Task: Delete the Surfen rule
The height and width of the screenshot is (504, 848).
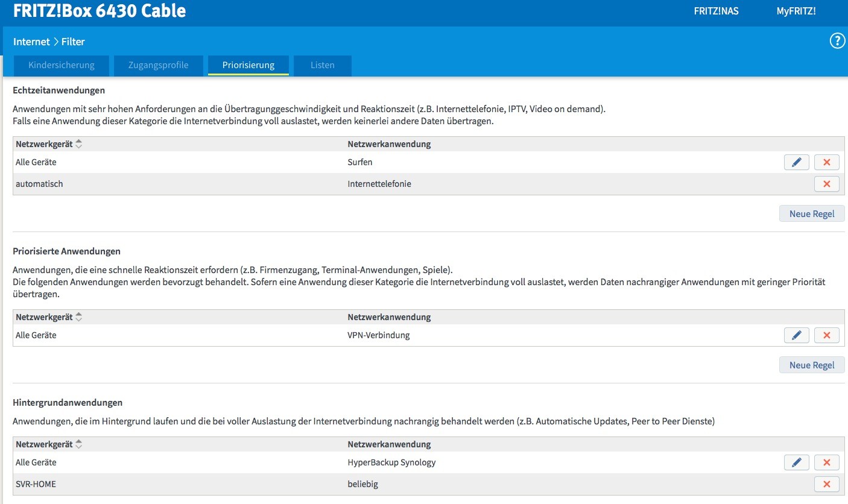Action: 826,162
